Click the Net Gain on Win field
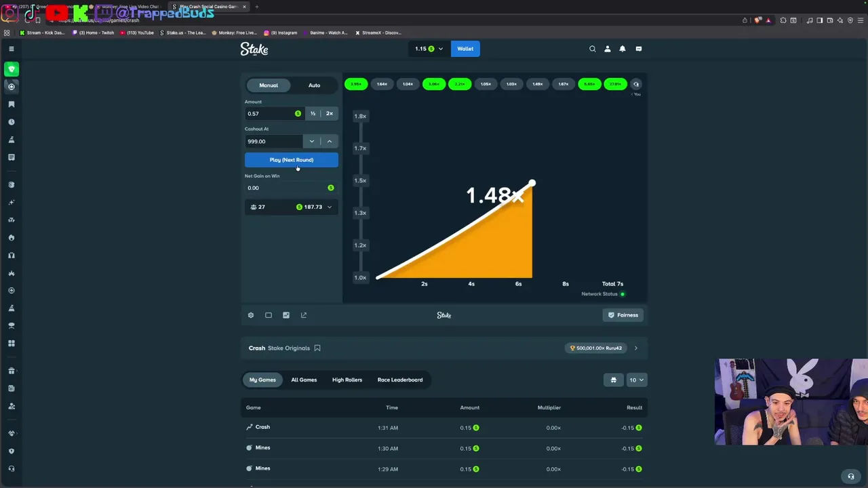 292,188
